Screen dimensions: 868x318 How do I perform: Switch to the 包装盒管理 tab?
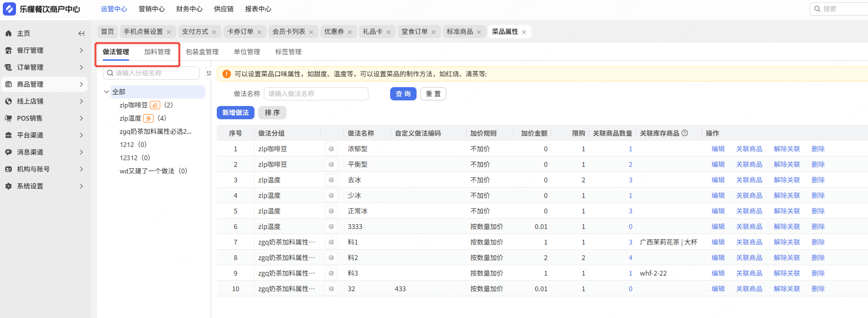click(x=202, y=52)
